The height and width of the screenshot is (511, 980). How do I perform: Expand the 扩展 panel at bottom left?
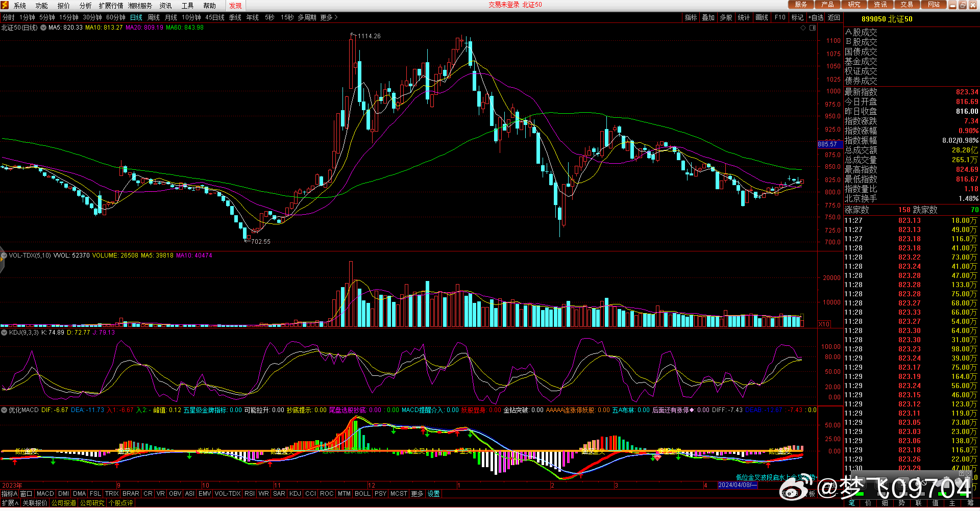click(x=10, y=503)
